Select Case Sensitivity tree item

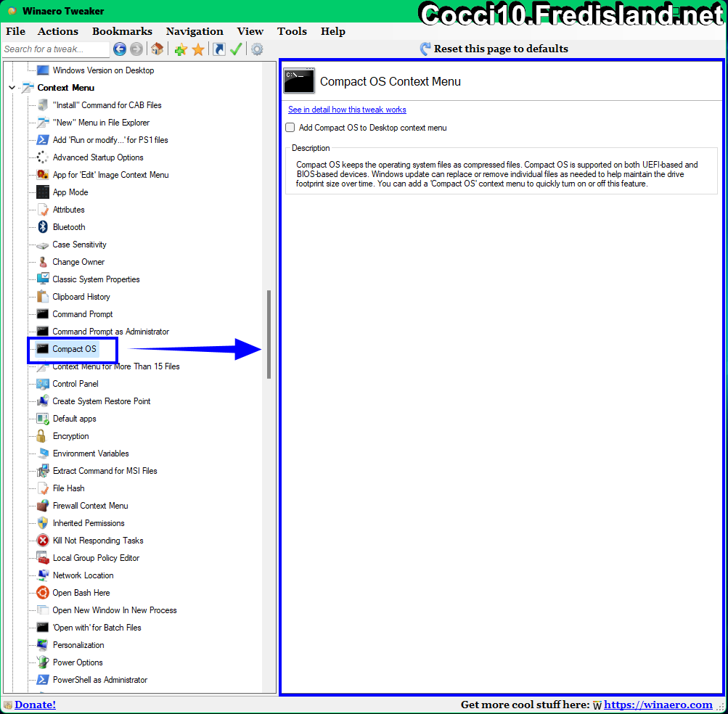(x=79, y=245)
